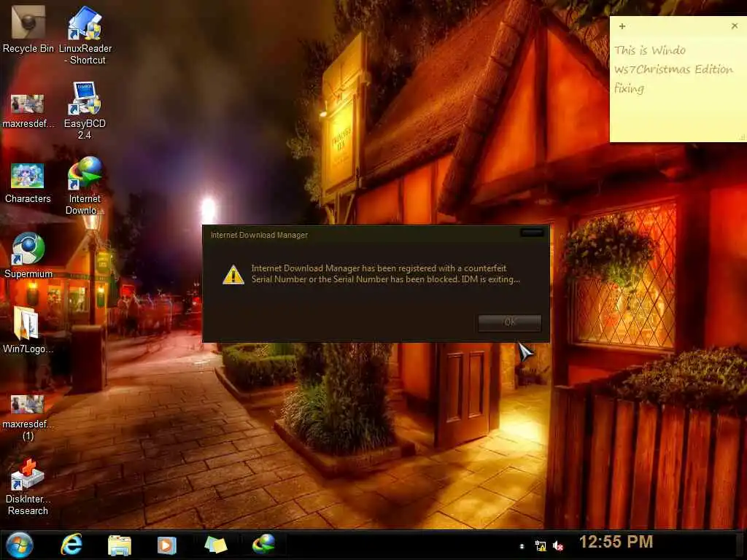Click the network status tray icon

pos(541,546)
